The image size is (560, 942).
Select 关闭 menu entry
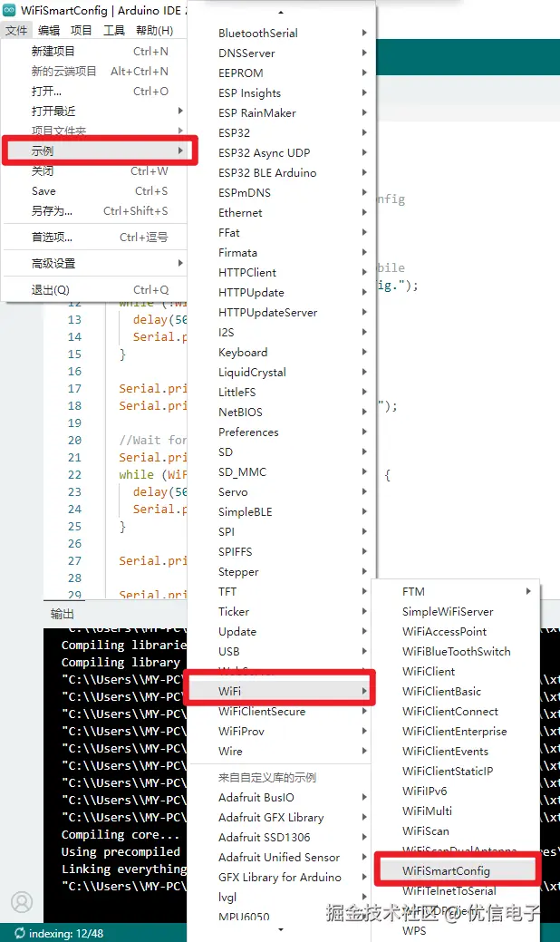click(x=95, y=171)
